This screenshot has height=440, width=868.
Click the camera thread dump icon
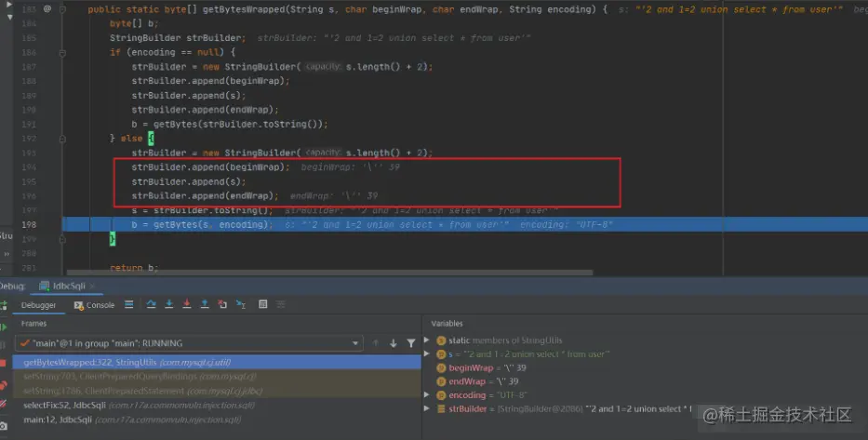point(4,426)
